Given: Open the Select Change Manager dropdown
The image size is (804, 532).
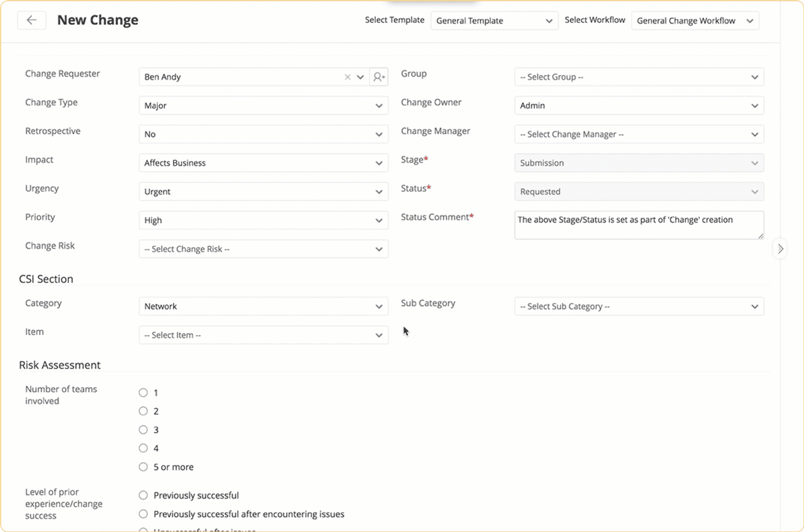Looking at the screenshot, I should [755, 134].
